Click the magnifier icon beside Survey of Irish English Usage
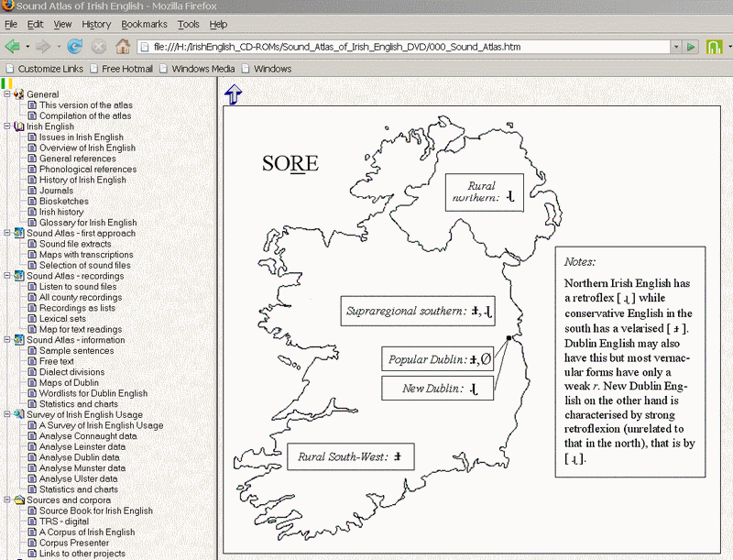733x560 pixels. coord(19,414)
